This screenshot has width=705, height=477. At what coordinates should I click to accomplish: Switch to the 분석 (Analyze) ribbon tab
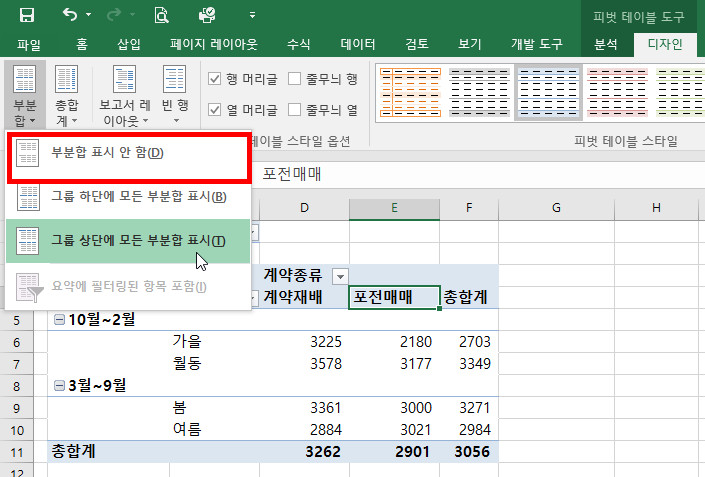click(x=606, y=44)
